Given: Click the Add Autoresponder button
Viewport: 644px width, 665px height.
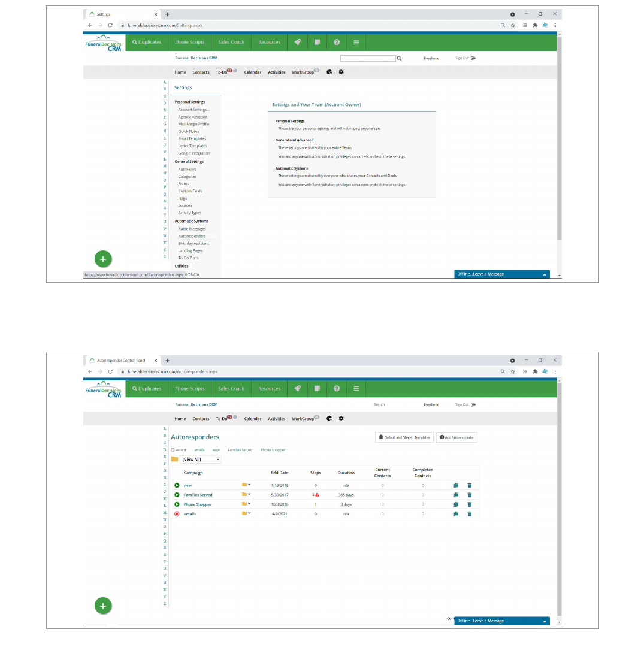Looking at the screenshot, I should click(456, 437).
